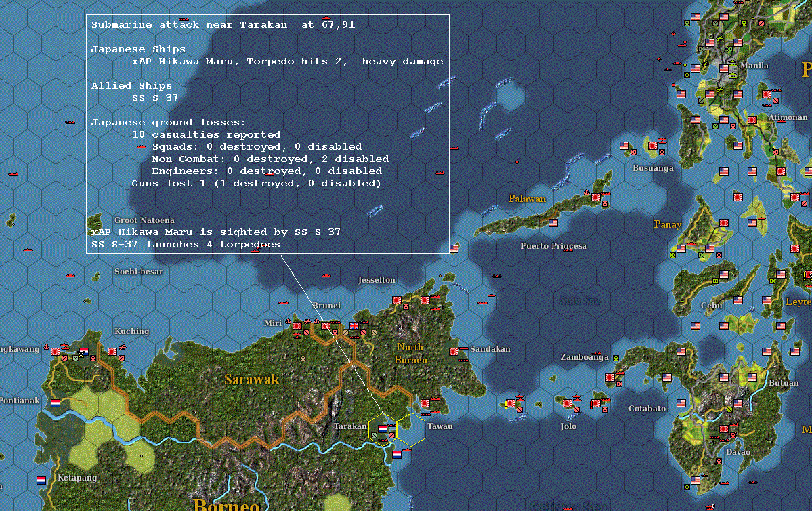Select US flag below the Palawan label
This screenshot has height=511, width=812.
(553, 223)
